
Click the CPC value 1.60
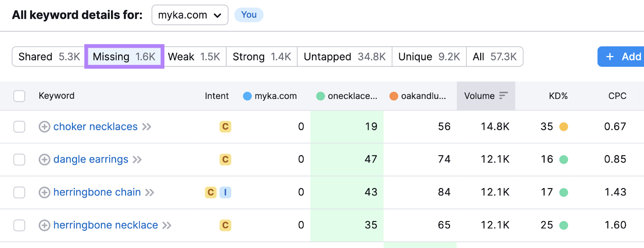(615, 225)
